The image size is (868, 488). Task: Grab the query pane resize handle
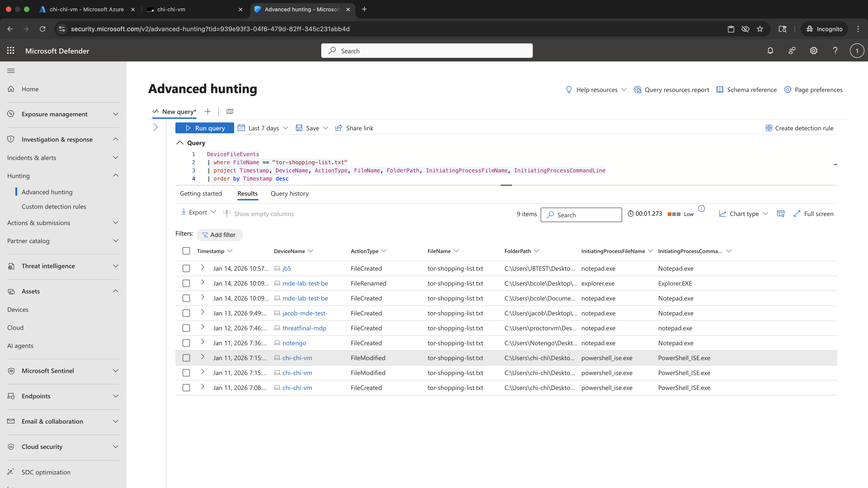[506, 185]
